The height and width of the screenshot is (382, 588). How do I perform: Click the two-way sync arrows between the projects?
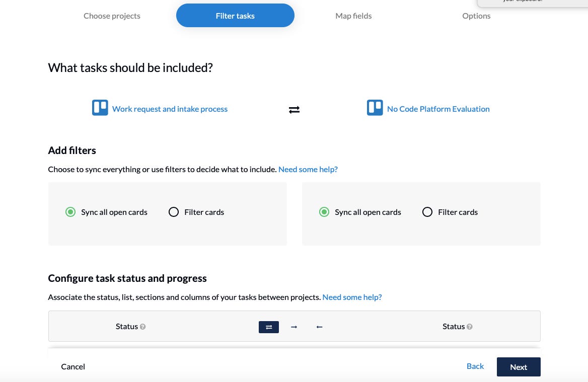pos(294,109)
